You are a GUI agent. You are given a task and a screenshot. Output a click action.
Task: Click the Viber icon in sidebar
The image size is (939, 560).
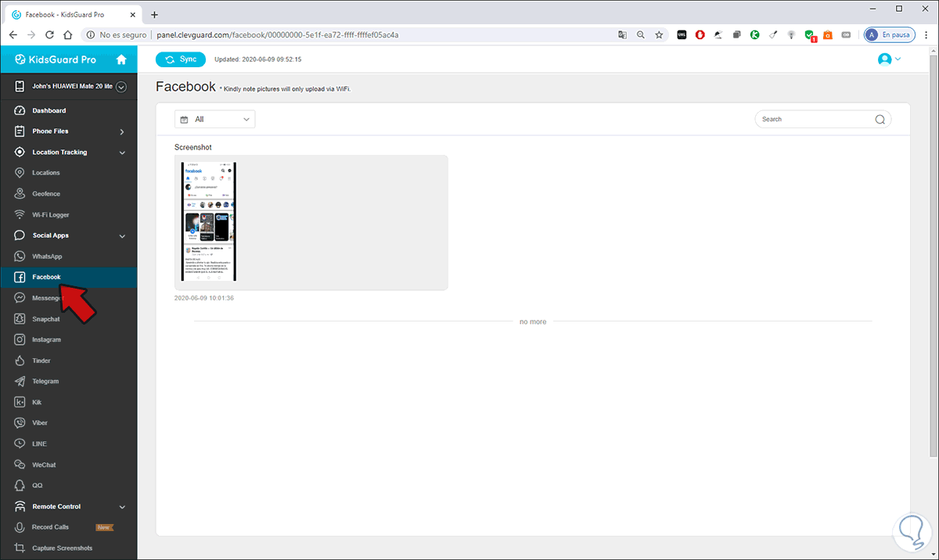click(x=20, y=423)
